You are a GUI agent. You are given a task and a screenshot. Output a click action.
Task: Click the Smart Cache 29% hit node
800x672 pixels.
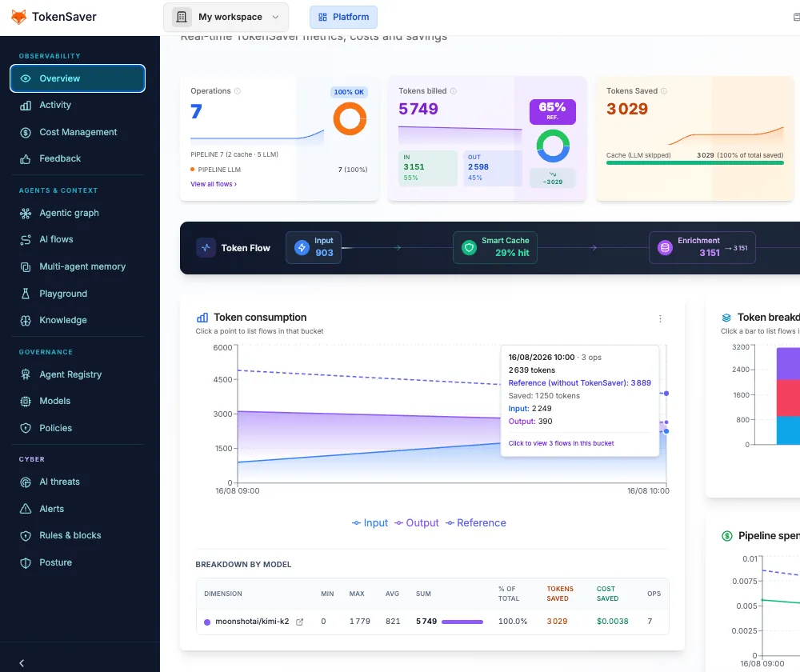pyautogui.click(x=495, y=247)
